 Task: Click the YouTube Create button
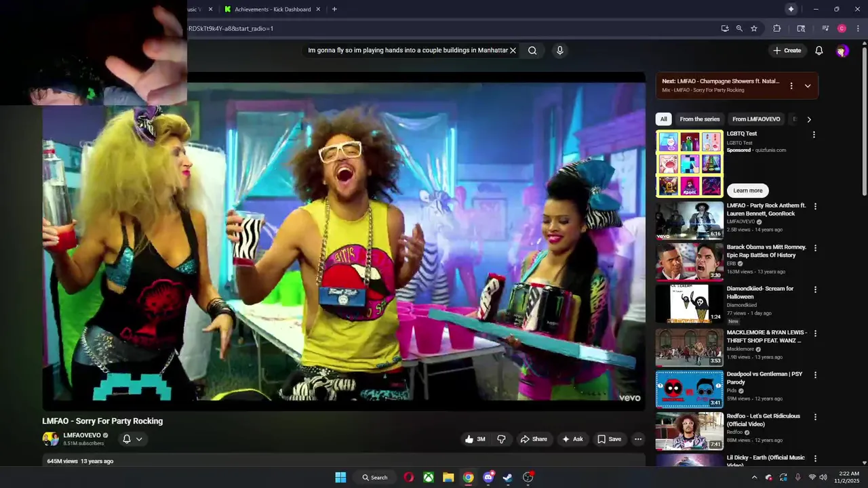click(x=787, y=50)
